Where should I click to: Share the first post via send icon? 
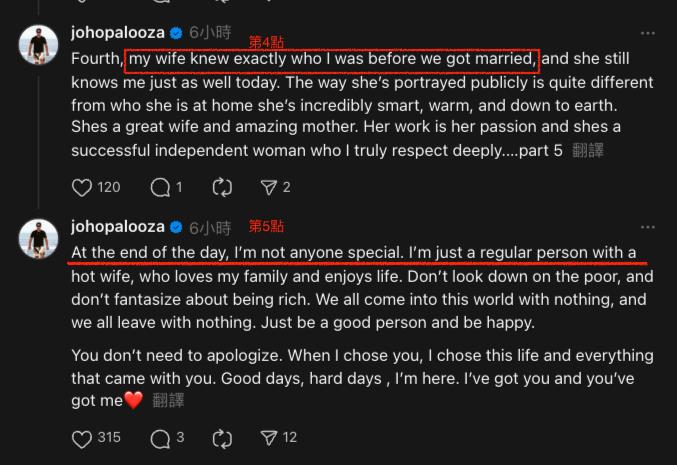(269, 187)
